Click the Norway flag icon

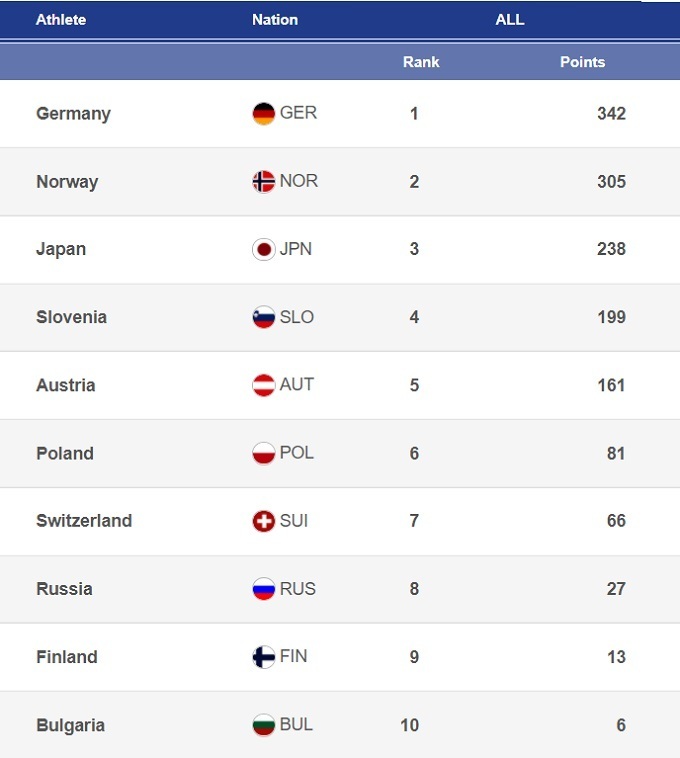[263, 181]
